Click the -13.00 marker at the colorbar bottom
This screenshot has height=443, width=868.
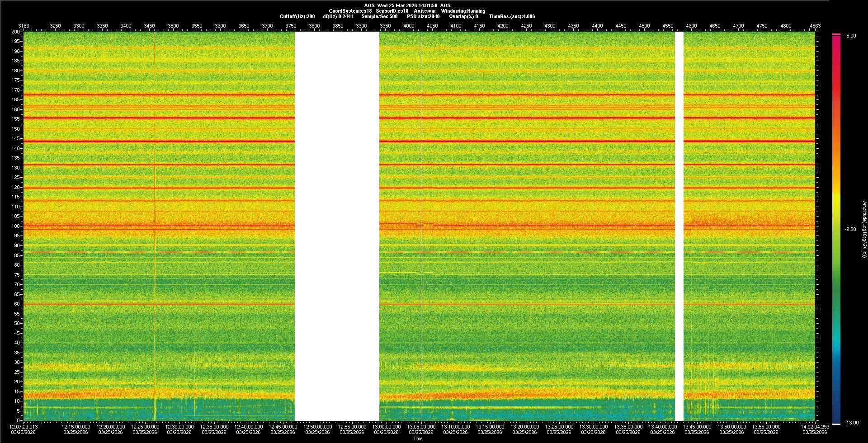(851, 423)
